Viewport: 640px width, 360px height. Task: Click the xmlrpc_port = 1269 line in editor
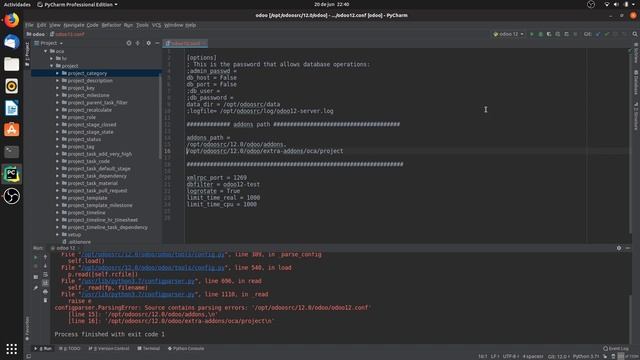point(217,178)
